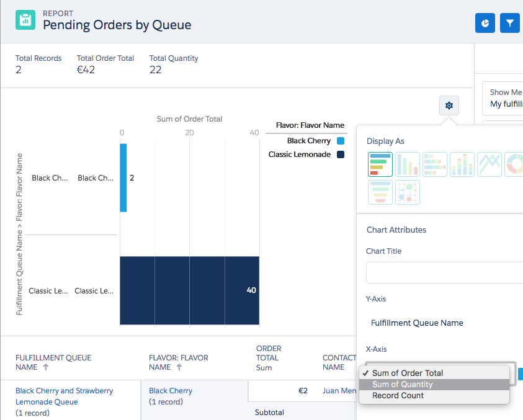Select the funnel chart type
Viewport: 523px width, 420px height.
(x=380, y=192)
